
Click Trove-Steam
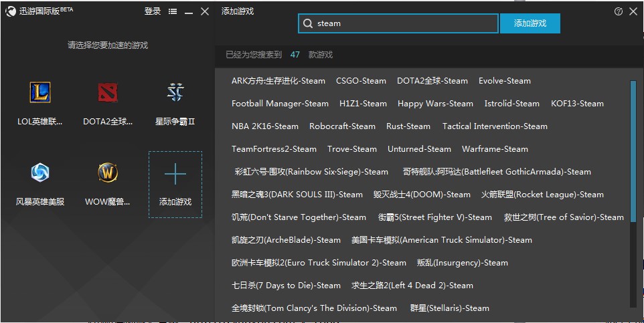coord(352,149)
